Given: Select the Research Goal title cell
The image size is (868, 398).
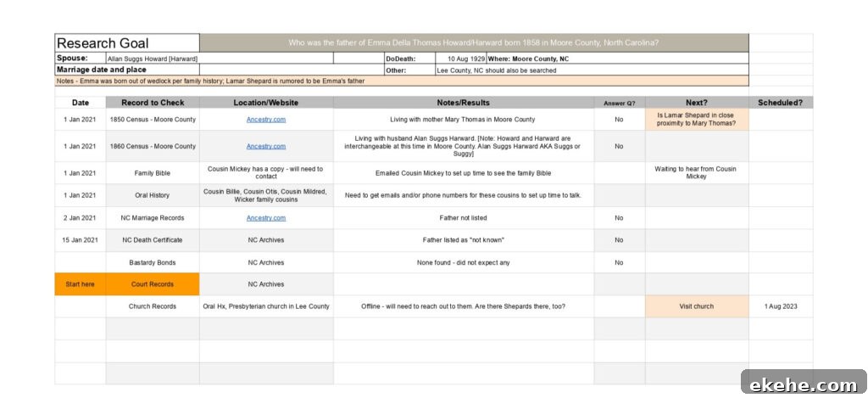Looking at the screenshot, I should (x=127, y=43).
